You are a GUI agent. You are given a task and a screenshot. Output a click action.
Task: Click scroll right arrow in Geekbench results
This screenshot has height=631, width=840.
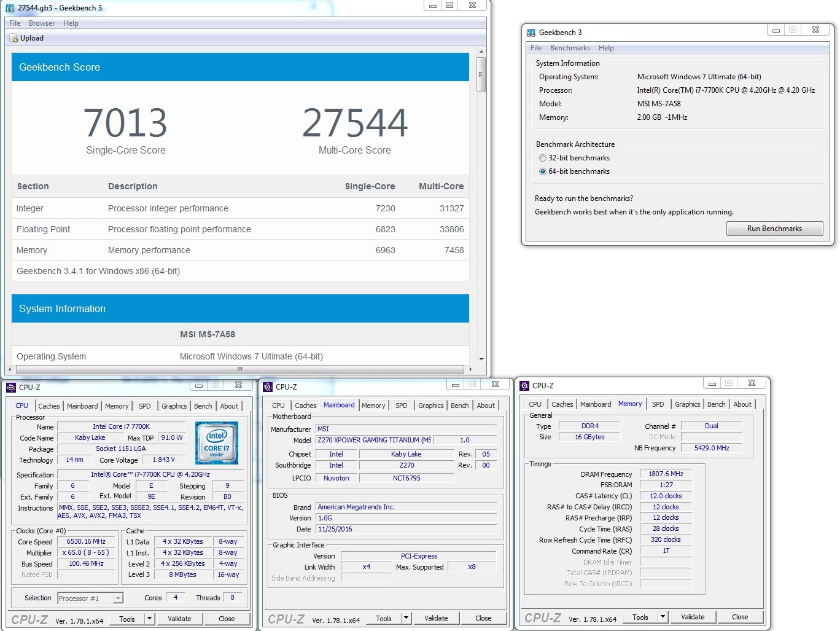pos(470,369)
